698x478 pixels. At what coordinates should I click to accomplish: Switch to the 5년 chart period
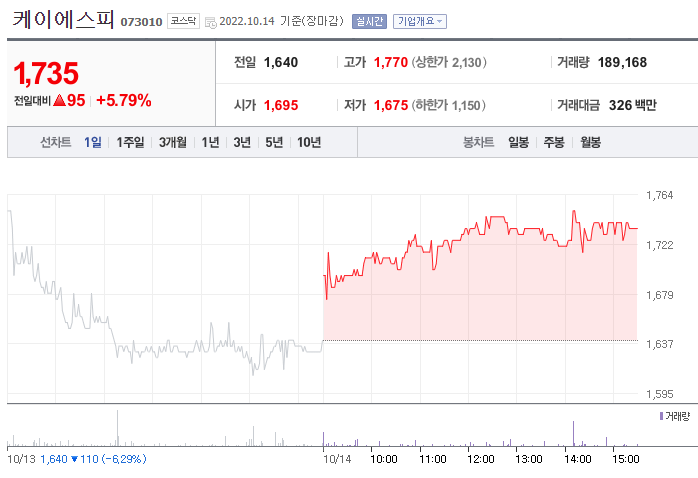274,142
